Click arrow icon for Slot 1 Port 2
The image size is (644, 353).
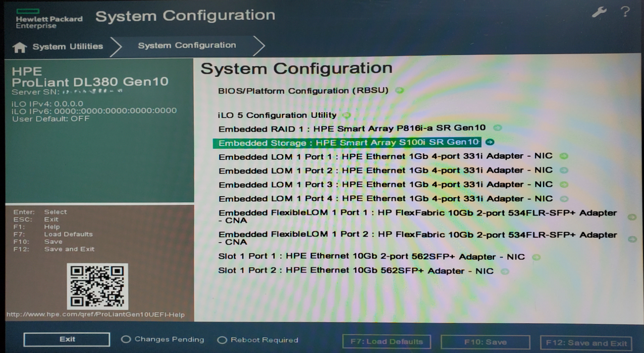(x=504, y=271)
